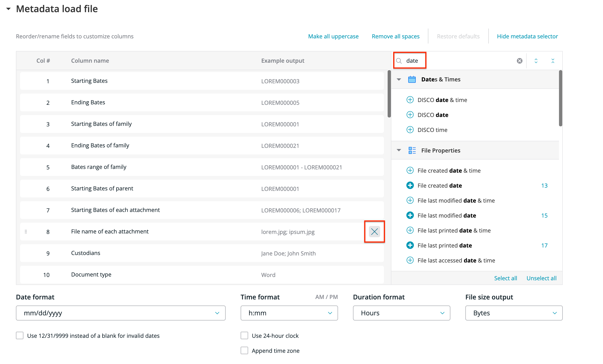
Task: Open the Date format dropdown
Action: pos(121,313)
